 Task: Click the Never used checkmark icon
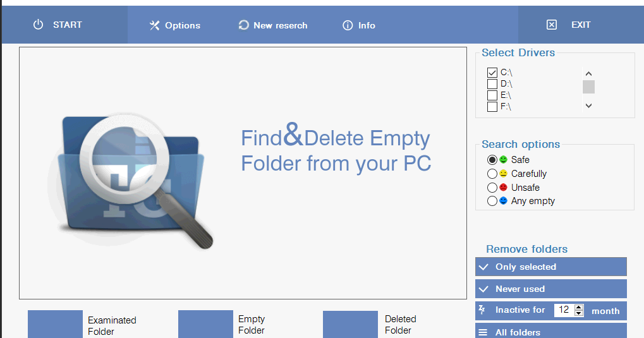pos(484,289)
